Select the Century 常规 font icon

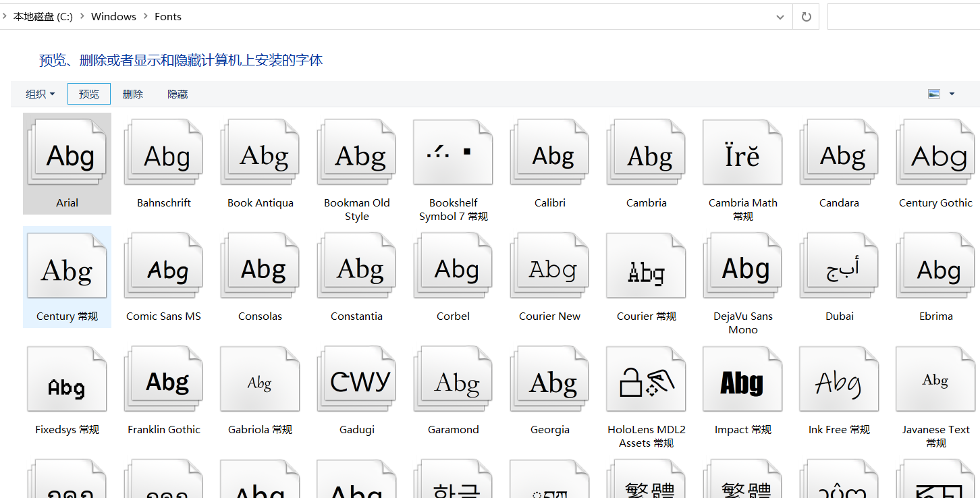pos(67,266)
